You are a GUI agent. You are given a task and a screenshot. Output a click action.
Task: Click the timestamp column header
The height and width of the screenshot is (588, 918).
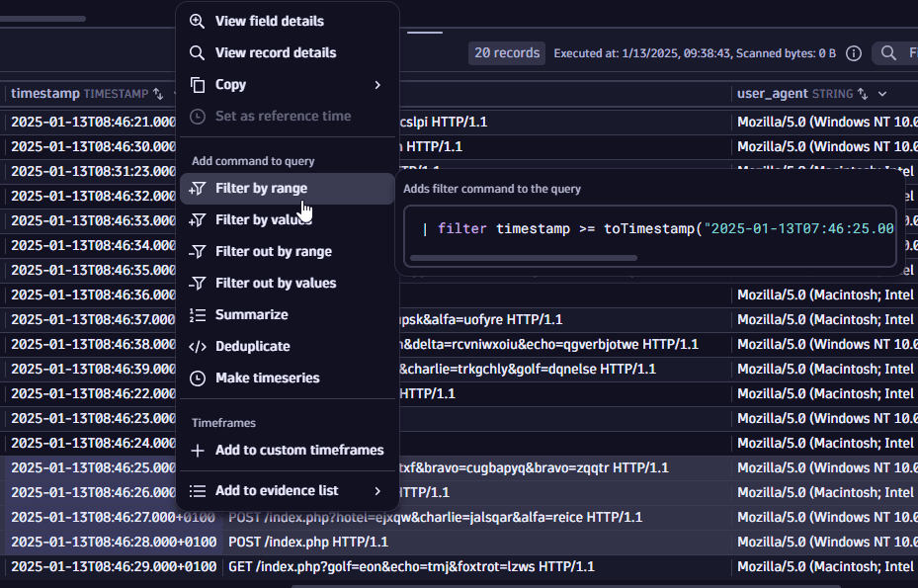tap(79, 94)
